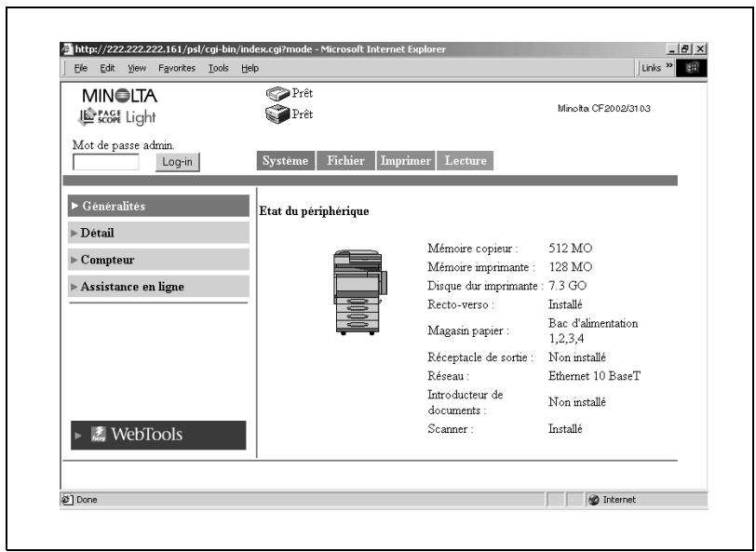
Task: Click the Mémoire imprimante label
Action: click(481, 267)
